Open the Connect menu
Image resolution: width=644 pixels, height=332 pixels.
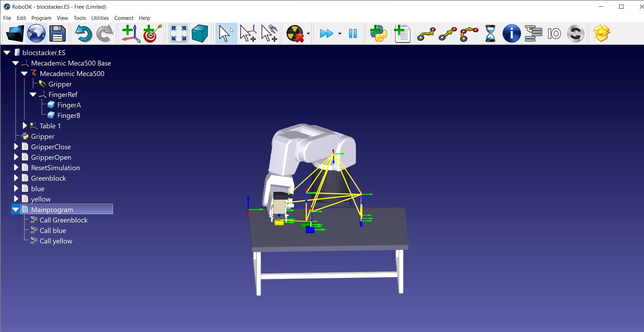pyautogui.click(x=124, y=18)
